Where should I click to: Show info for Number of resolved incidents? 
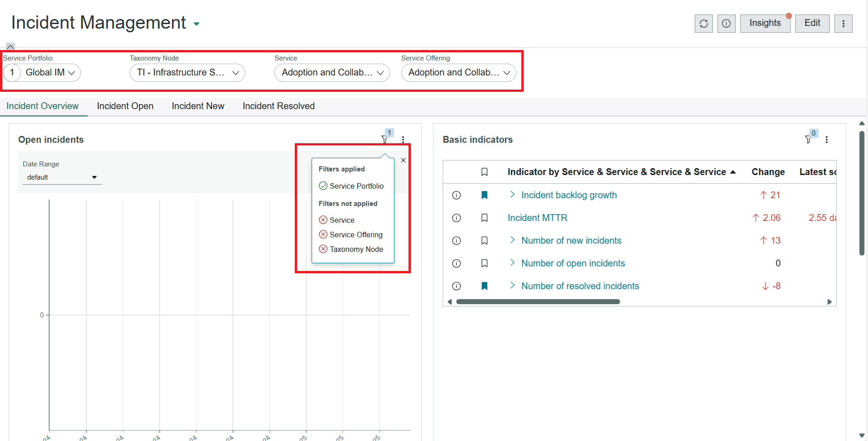456,286
